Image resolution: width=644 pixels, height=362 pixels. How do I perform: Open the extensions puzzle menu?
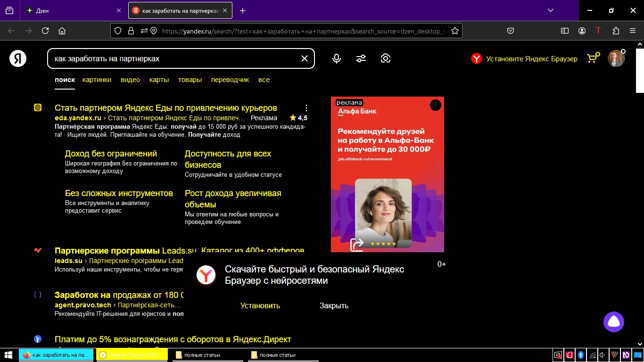click(x=616, y=31)
